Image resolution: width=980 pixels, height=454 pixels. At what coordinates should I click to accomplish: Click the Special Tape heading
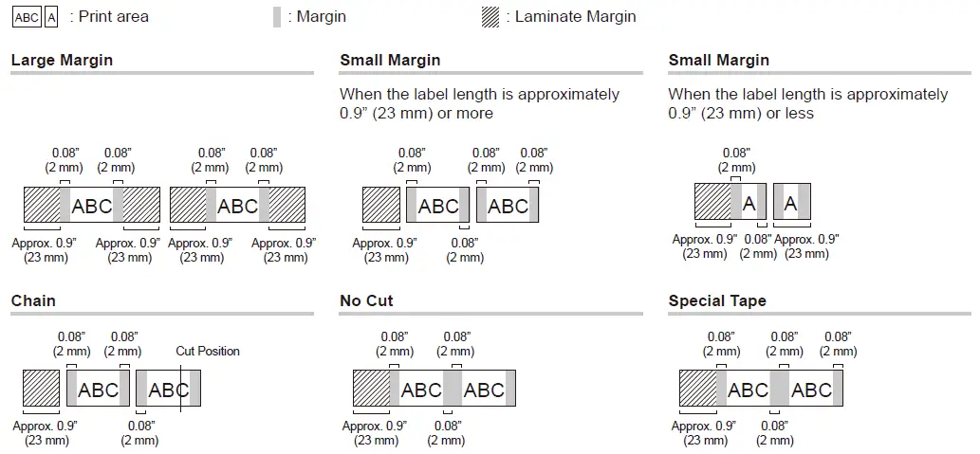[717, 301]
